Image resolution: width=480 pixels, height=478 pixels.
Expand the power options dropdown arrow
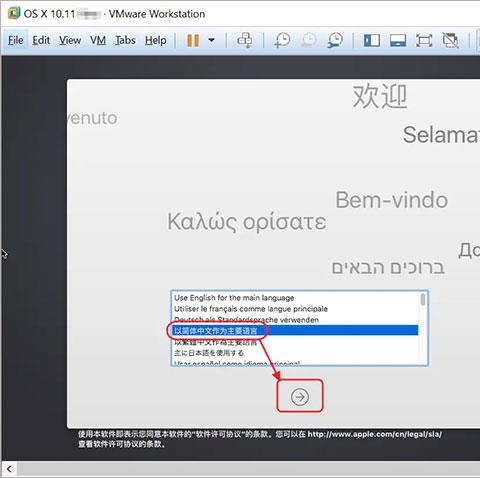coord(211,40)
